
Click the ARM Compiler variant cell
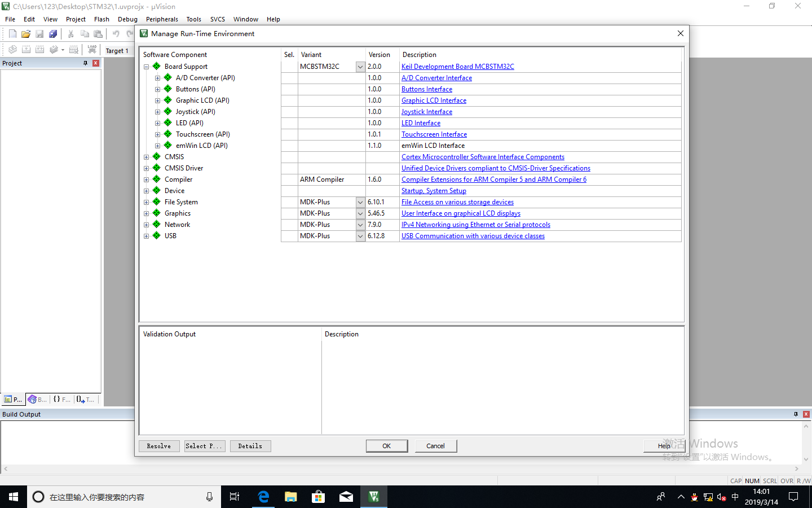click(x=332, y=179)
